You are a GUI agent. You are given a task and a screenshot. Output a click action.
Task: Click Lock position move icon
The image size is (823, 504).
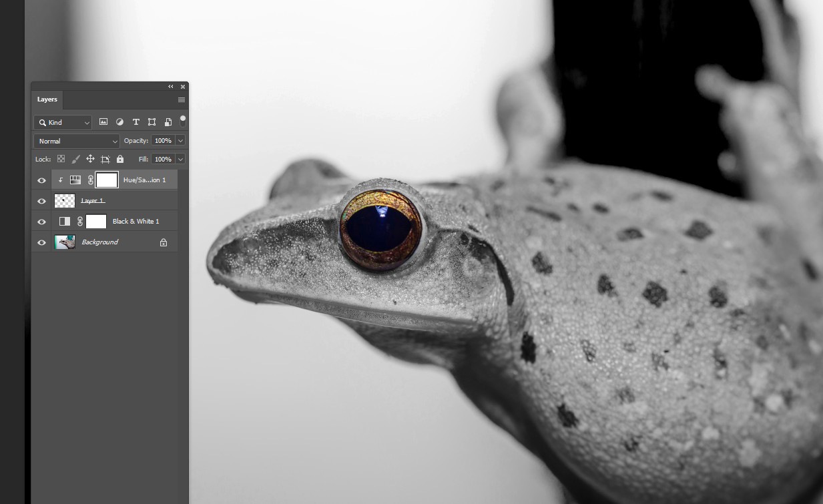coord(90,160)
